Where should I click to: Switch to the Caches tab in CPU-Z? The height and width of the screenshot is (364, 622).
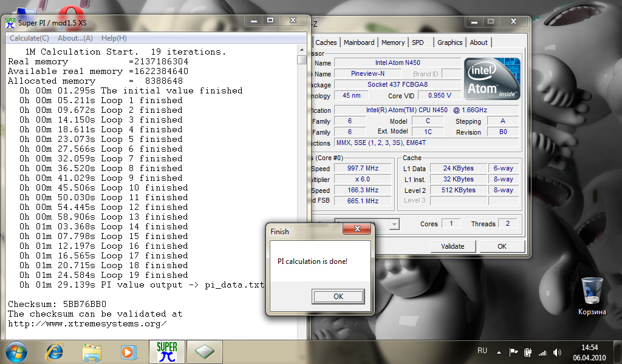pos(326,42)
